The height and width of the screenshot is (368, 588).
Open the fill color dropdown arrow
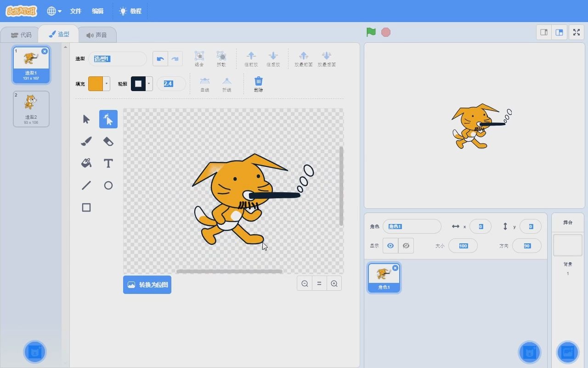pos(107,84)
